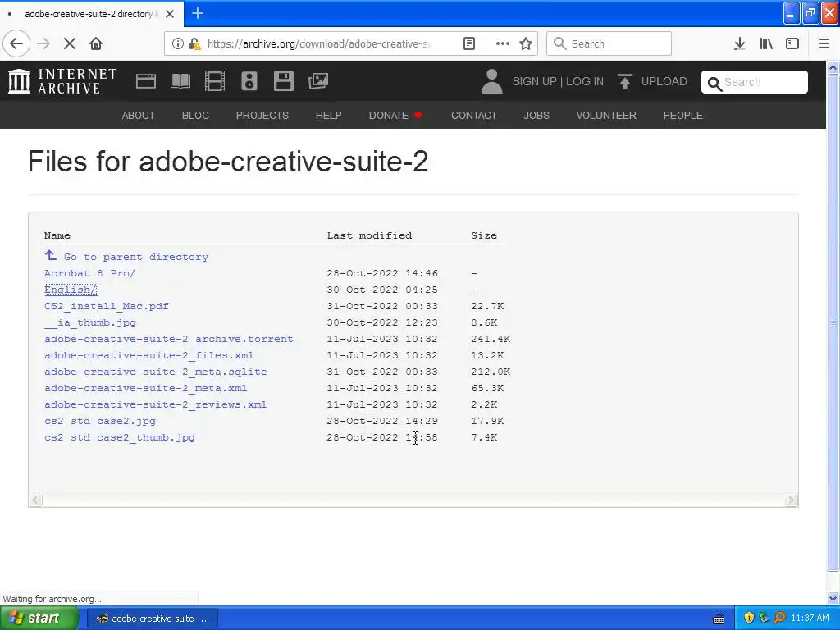Click the taskbar clock 11:37 AM
The height and width of the screenshot is (630, 840).
point(810,618)
